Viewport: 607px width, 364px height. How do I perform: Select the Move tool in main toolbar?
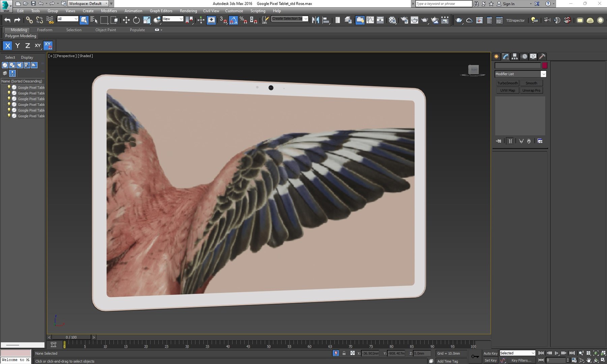coord(126,20)
